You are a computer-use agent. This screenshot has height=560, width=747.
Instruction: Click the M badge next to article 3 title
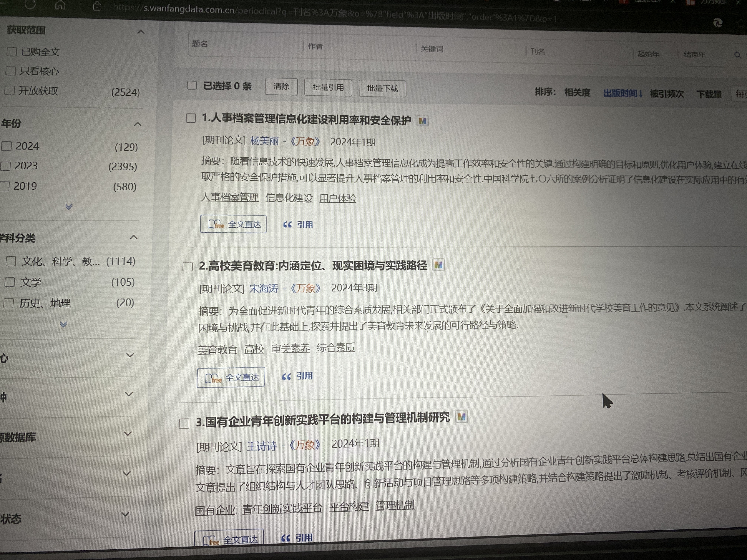click(x=461, y=417)
